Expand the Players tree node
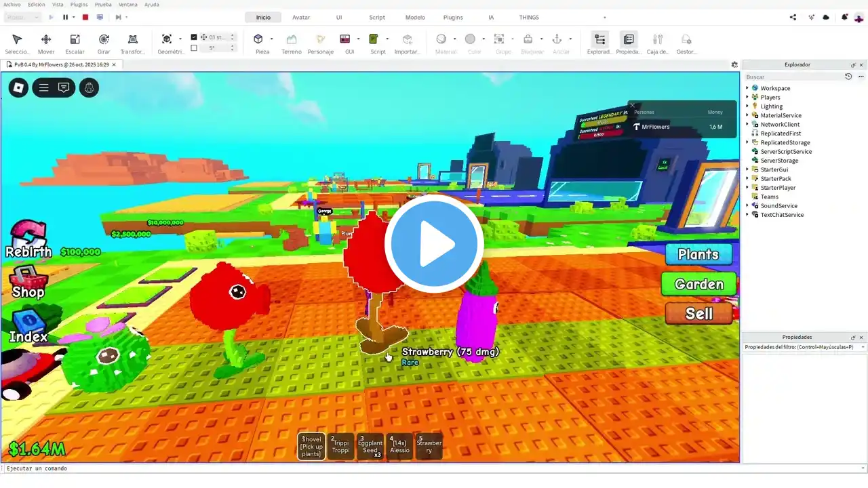The height and width of the screenshot is (488, 868). [748, 97]
